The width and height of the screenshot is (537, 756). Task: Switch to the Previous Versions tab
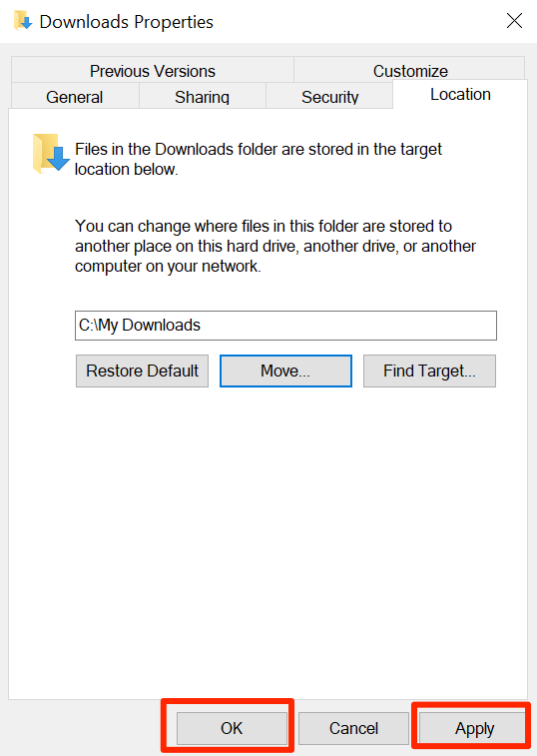[153, 70]
